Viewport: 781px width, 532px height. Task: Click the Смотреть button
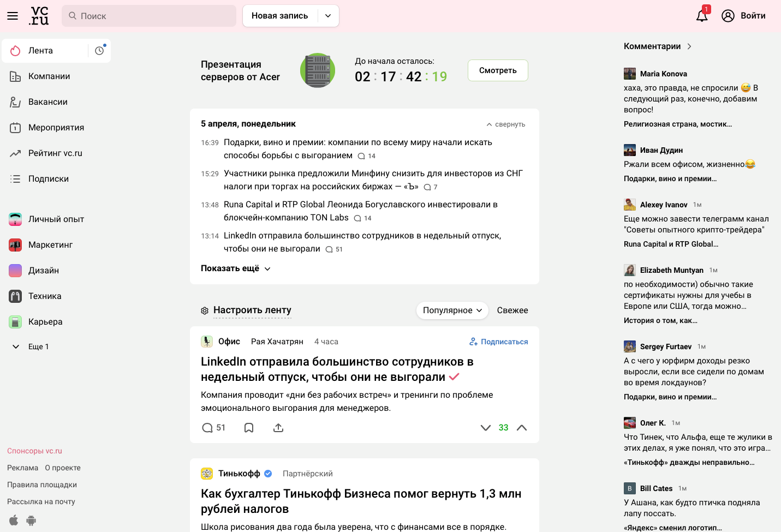[498, 70]
